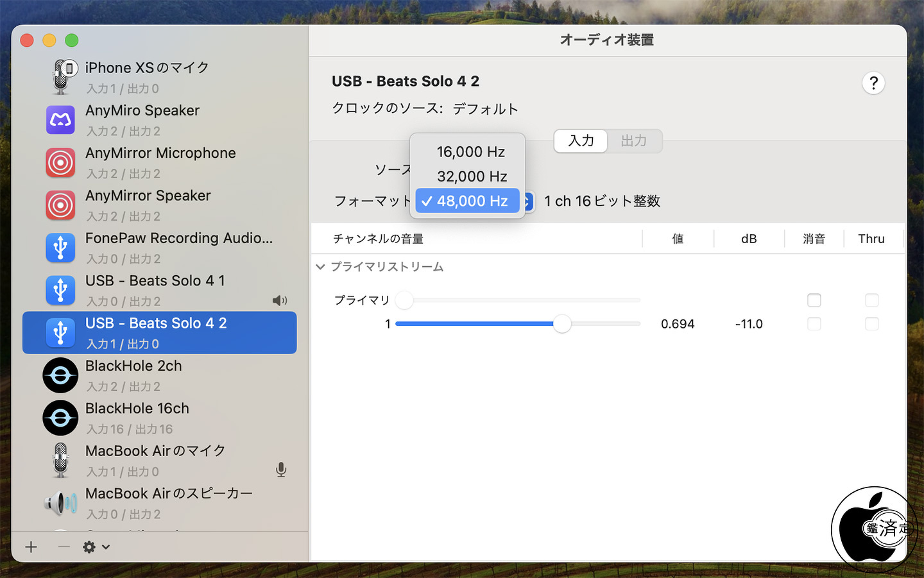Switch to the 入力 tab
The image size is (924, 578).
pos(581,140)
